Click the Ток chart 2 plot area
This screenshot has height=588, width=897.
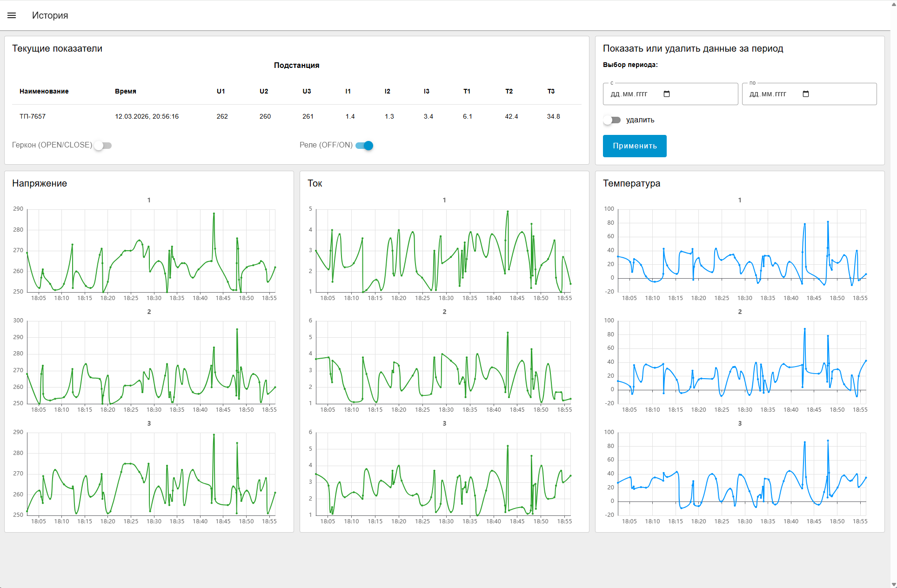(443, 362)
